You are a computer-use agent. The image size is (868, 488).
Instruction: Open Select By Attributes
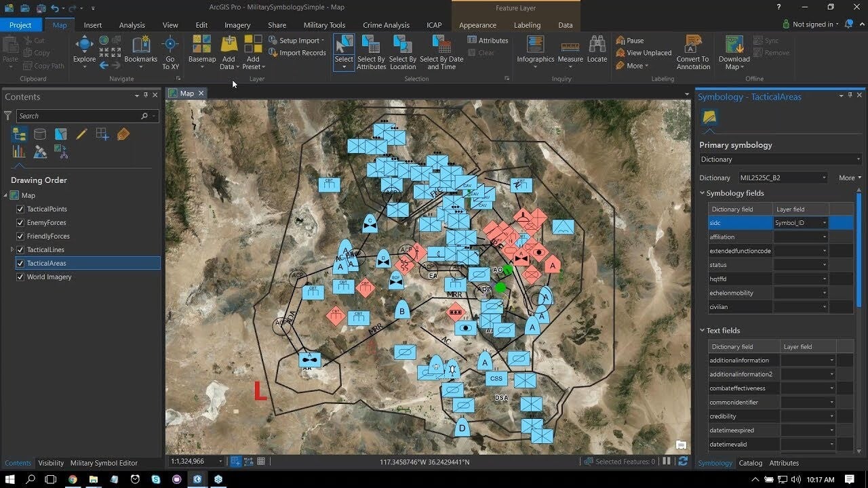[x=371, y=53]
